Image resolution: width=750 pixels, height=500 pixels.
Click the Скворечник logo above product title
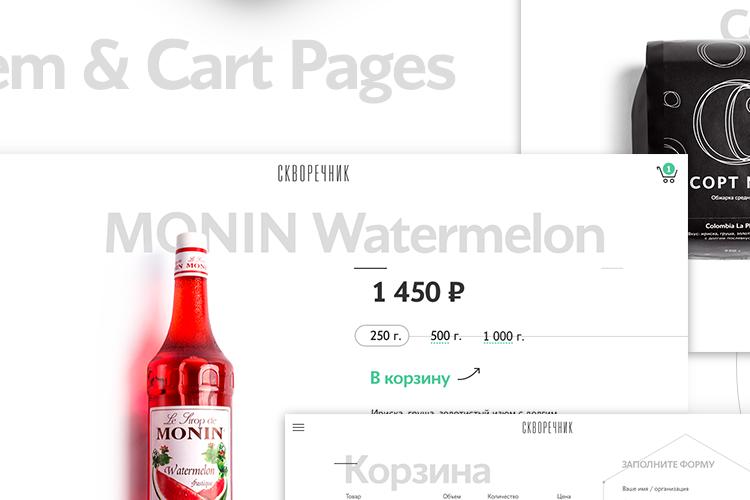(x=314, y=173)
